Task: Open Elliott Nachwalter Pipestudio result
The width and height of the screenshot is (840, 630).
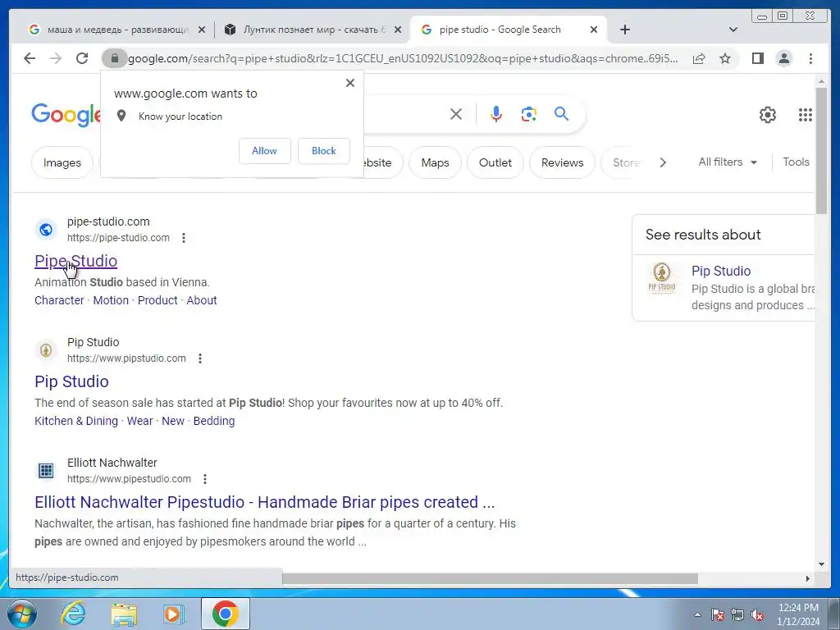Action: (265, 502)
